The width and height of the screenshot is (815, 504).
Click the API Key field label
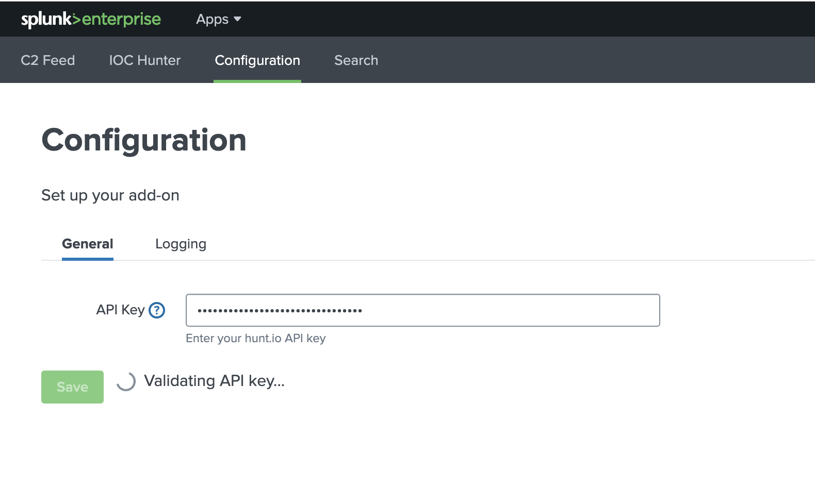point(120,310)
